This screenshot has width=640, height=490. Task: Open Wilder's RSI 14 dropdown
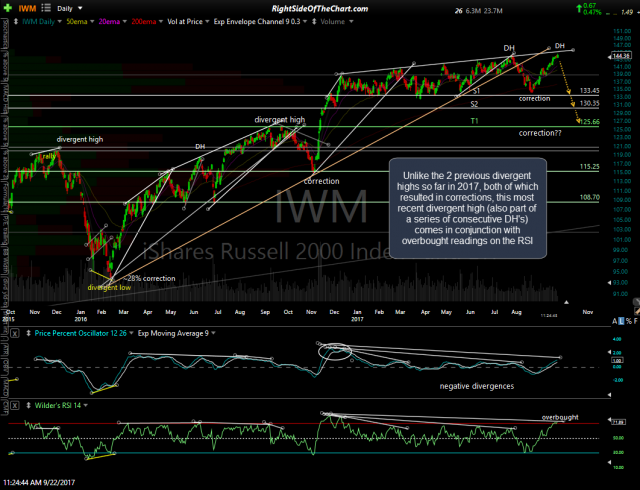[x=86, y=405]
